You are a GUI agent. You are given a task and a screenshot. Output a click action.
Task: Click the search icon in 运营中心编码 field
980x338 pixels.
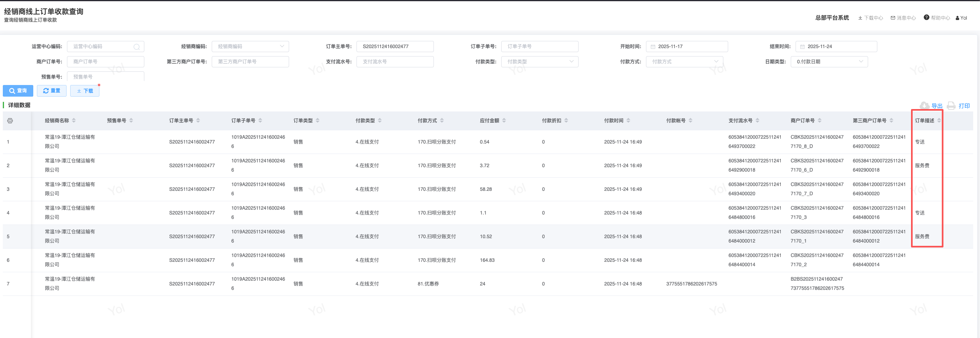pos(136,47)
